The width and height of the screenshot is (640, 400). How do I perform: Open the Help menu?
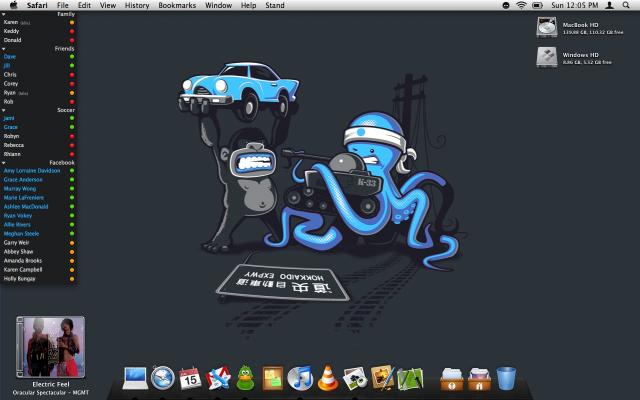point(249,5)
